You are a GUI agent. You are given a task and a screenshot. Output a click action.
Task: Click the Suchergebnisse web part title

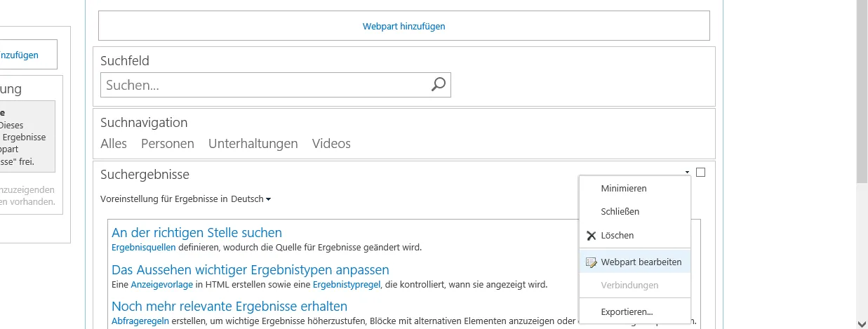145,175
